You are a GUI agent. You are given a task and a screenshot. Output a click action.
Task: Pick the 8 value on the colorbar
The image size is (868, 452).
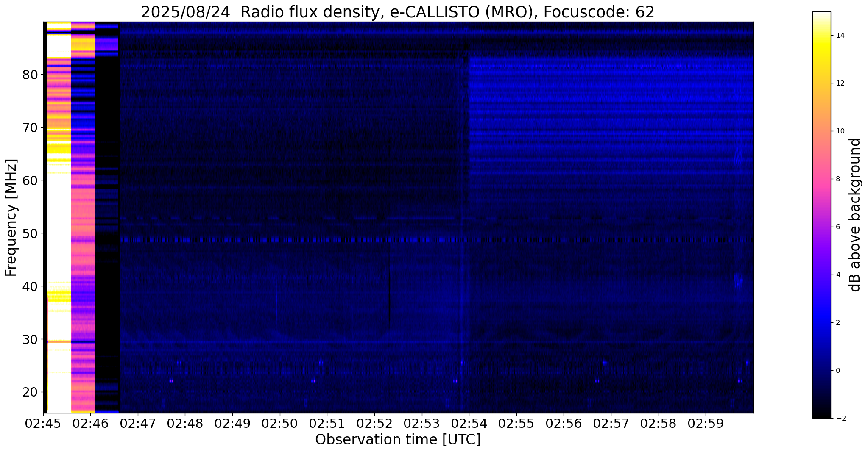click(837, 179)
